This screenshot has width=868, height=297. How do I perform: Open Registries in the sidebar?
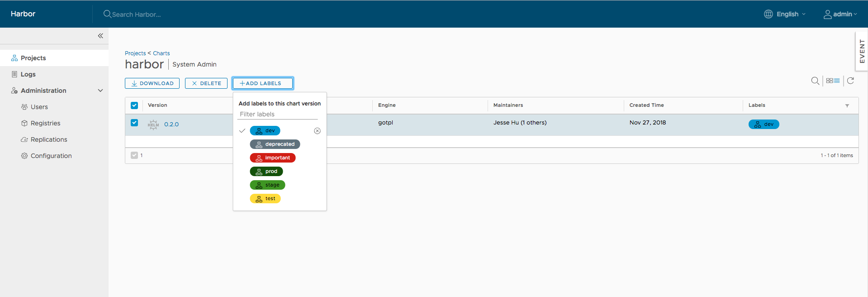(x=45, y=123)
